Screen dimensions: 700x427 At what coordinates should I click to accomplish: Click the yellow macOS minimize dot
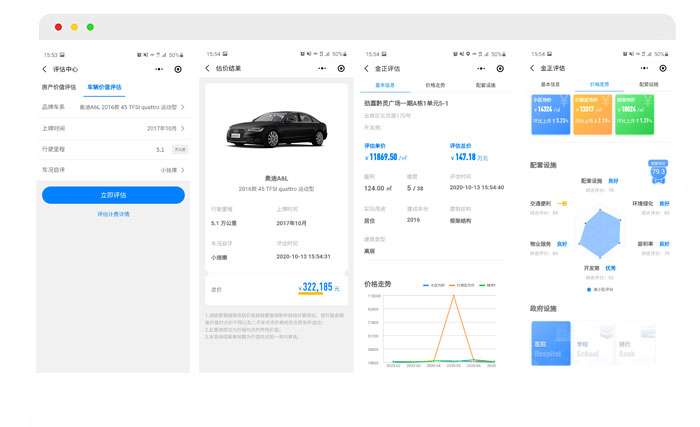coord(74,27)
